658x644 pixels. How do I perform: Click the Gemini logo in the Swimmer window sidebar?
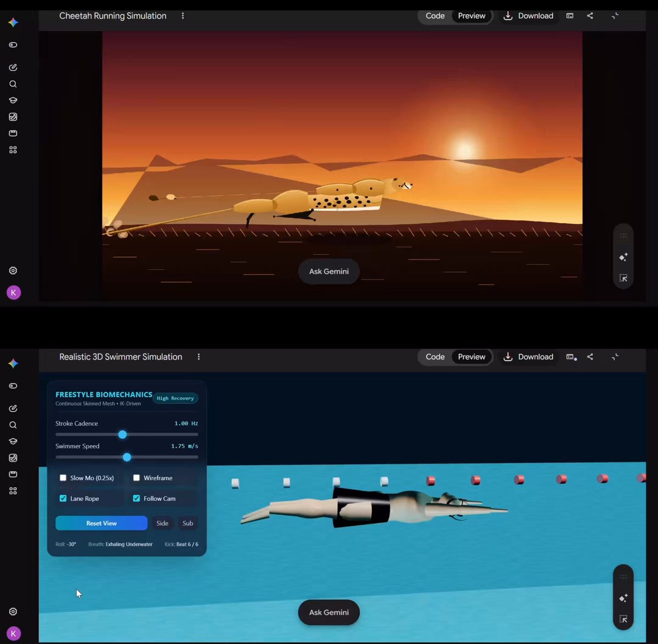click(x=13, y=364)
